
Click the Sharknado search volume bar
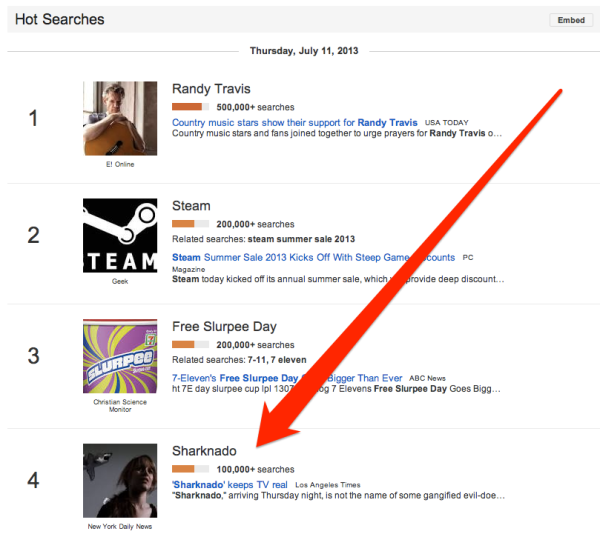pyautogui.click(x=190, y=469)
